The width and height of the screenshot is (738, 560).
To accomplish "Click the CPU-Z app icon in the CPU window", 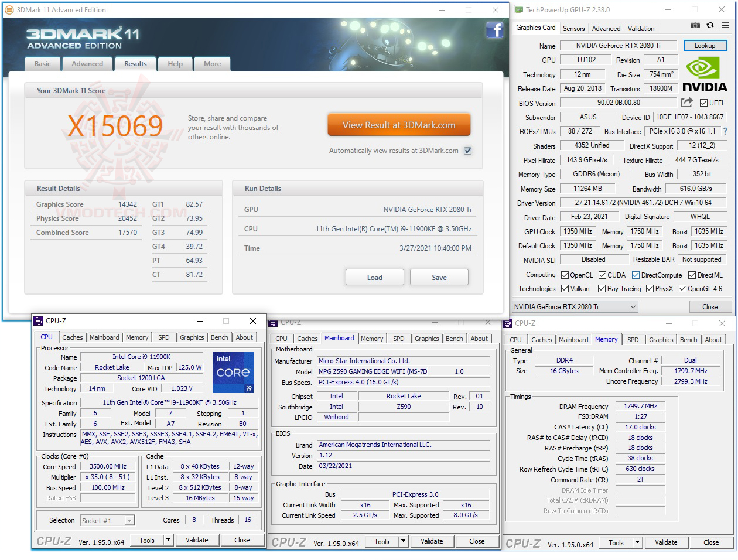I will tap(38, 321).
